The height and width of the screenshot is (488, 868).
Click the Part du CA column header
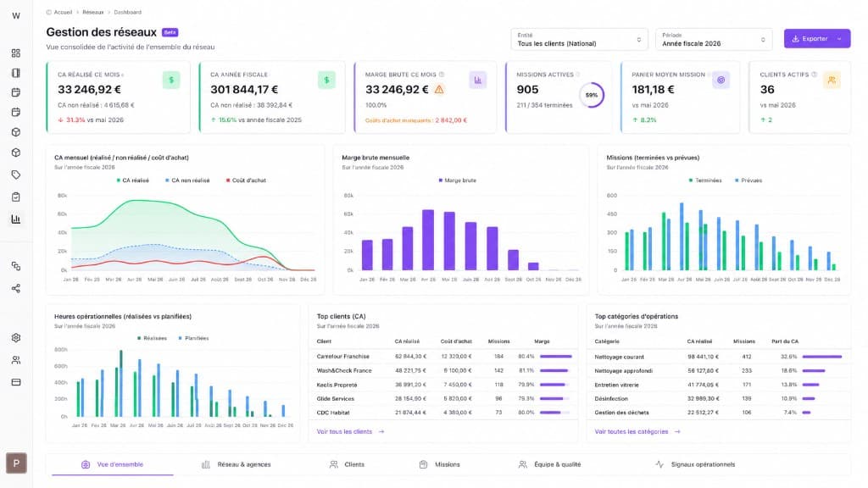[x=785, y=341]
